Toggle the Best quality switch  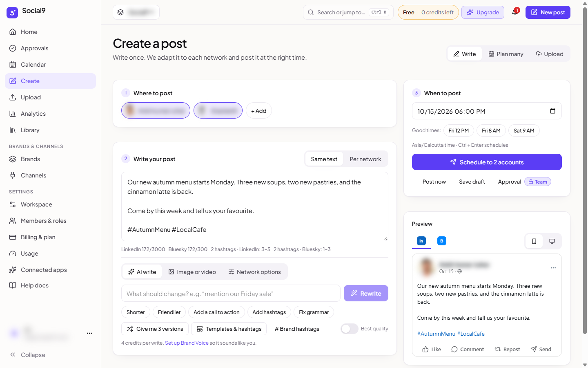click(x=350, y=329)
